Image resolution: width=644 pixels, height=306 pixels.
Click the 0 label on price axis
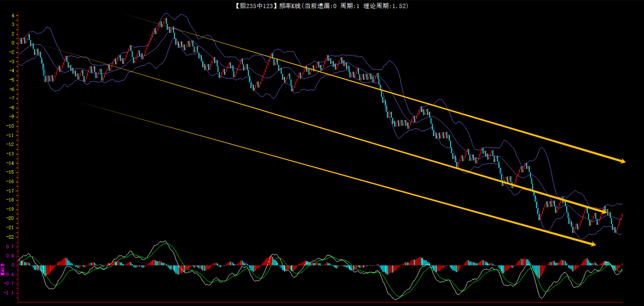13,43
